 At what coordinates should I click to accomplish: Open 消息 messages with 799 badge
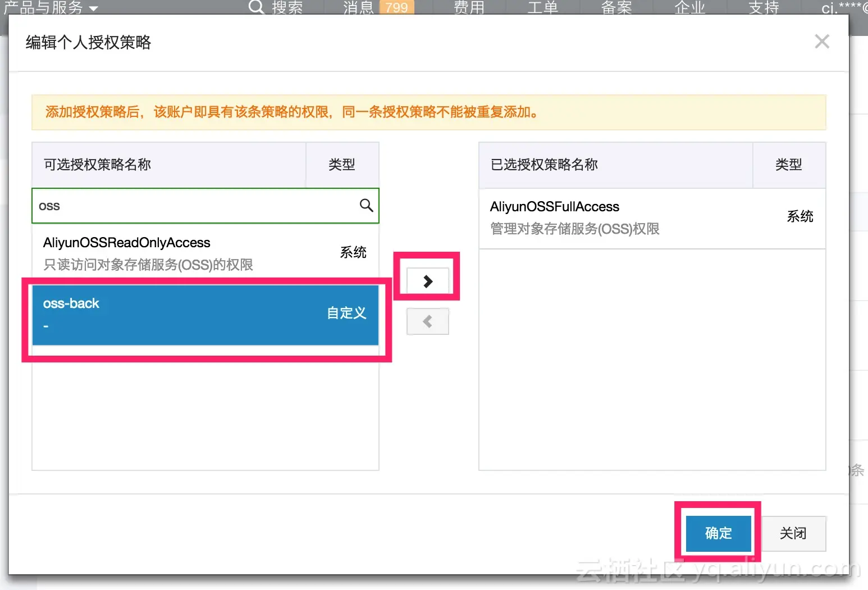(x=378, y=8)
